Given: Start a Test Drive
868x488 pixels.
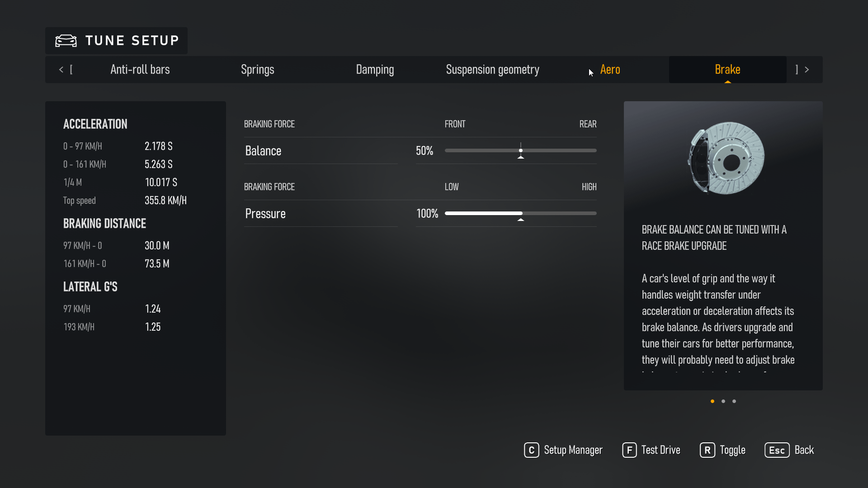Looking at the screenshot, I should point(651,450).
